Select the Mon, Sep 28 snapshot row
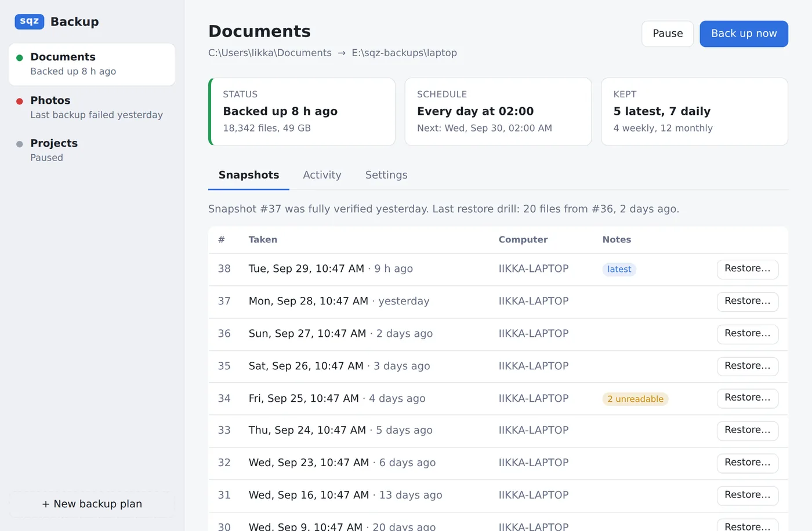The image size is (812, 531). [x=498, y=301]
